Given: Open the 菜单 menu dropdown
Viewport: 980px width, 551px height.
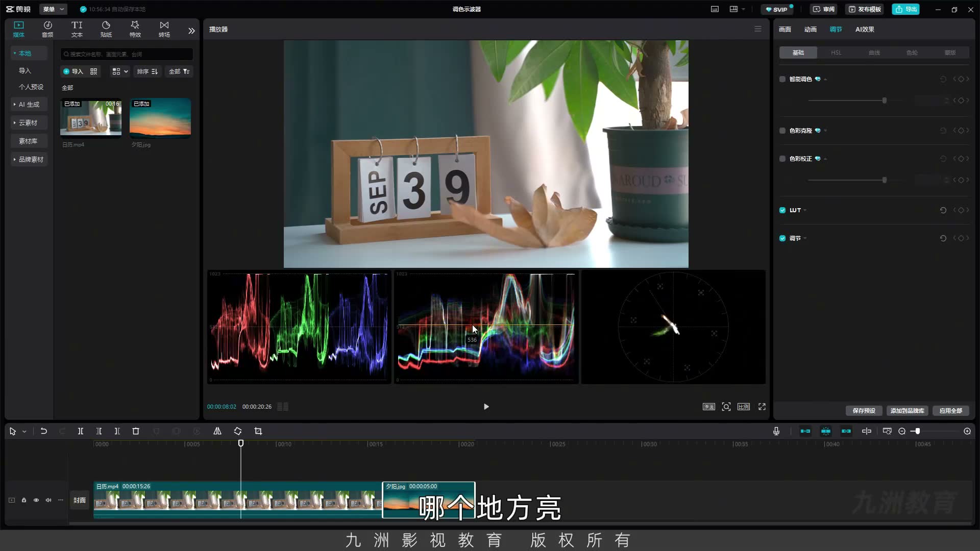Looking at the screenshot, I should 53,9.
